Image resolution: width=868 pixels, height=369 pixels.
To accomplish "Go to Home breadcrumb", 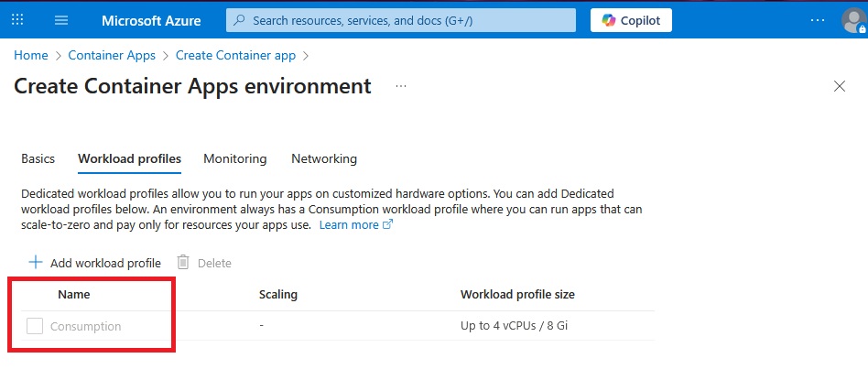I will [x=30, y=55].
